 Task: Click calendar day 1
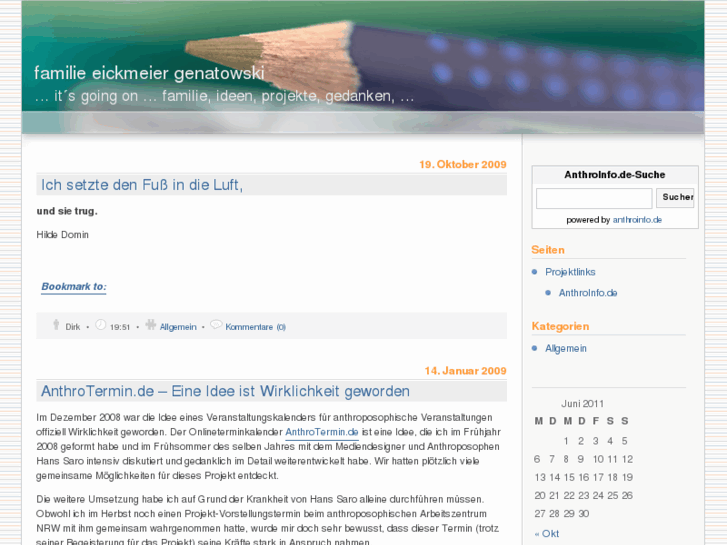point(566,441)
